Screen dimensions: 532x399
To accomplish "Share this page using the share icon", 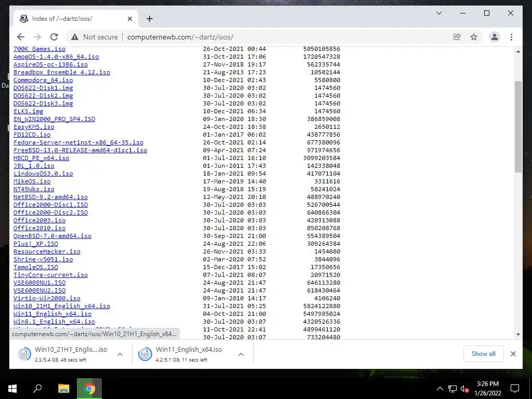I will click(457, 37).
